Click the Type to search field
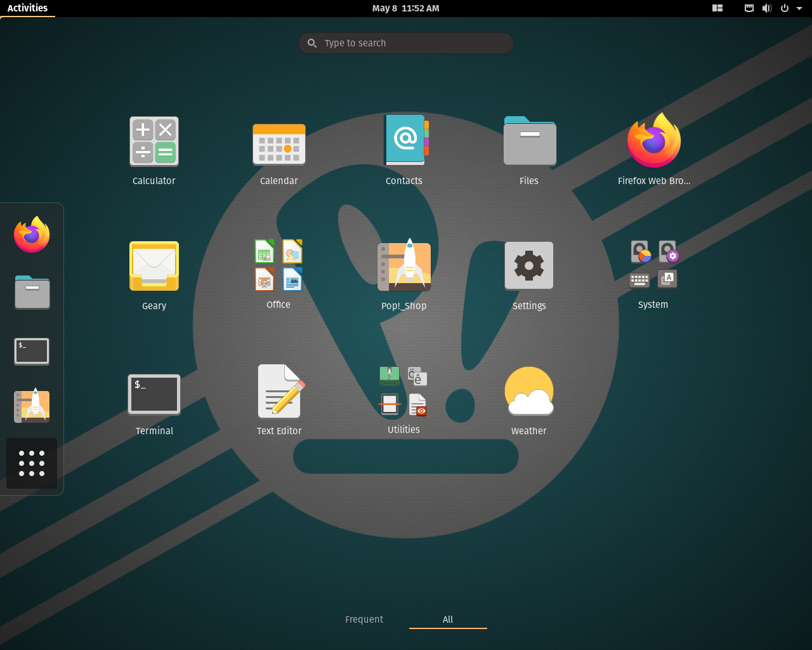 pos(406,43)
